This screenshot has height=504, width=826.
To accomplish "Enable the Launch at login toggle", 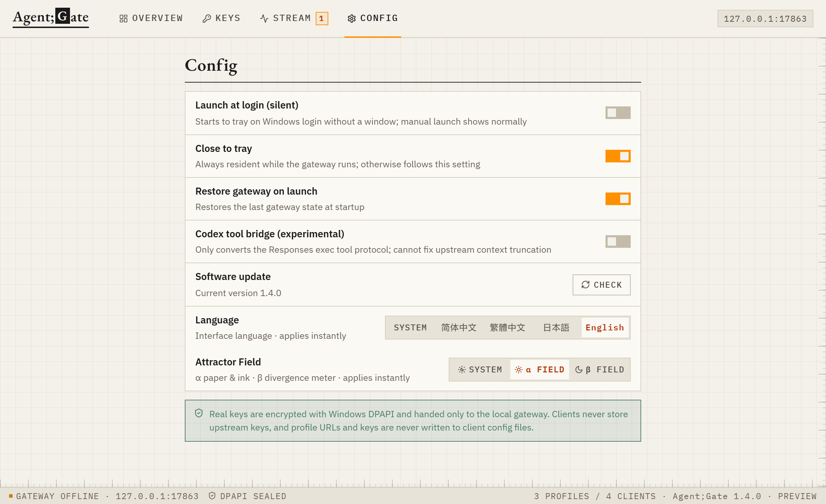I will pos(618,113).
